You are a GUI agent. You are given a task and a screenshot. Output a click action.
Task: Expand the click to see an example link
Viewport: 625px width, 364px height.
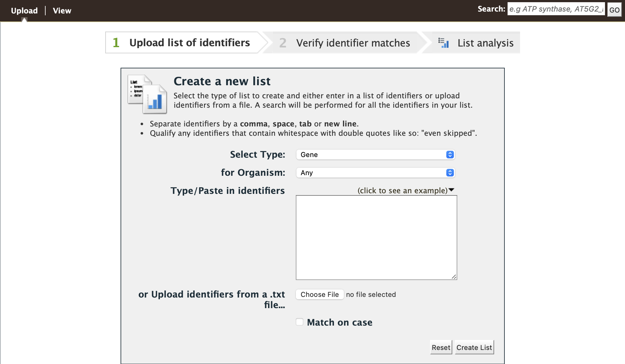point(406,190)
